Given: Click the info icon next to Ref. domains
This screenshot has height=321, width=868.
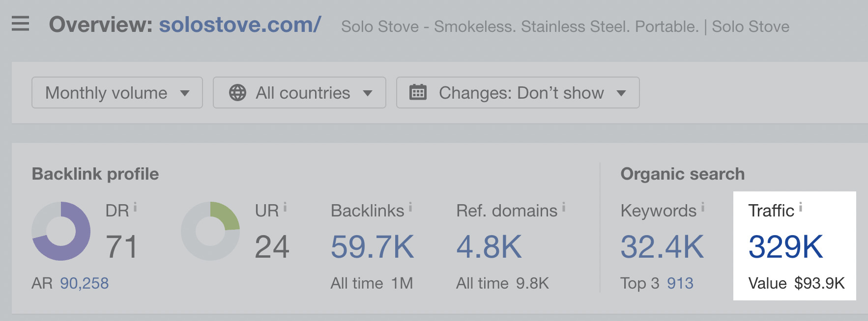Looking at the screenshot, I should [563, 207].
